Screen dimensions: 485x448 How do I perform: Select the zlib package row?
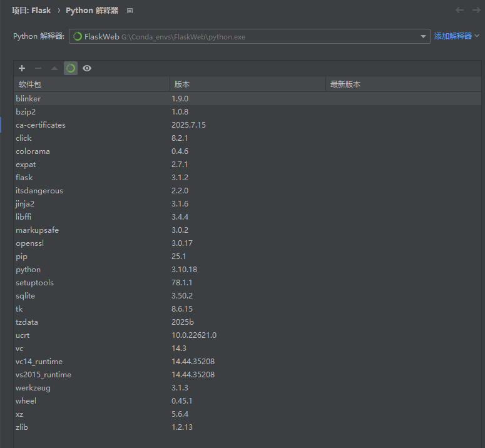click(x=247, y=427)
